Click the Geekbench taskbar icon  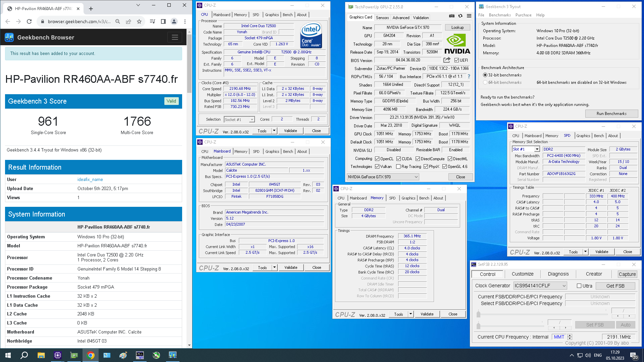click(x=172, y=355)
